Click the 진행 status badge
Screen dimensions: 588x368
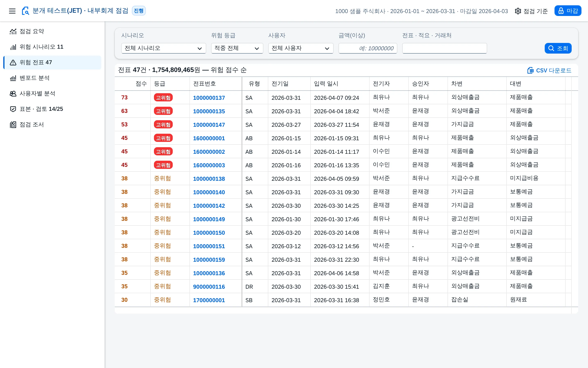pos(139,11)
